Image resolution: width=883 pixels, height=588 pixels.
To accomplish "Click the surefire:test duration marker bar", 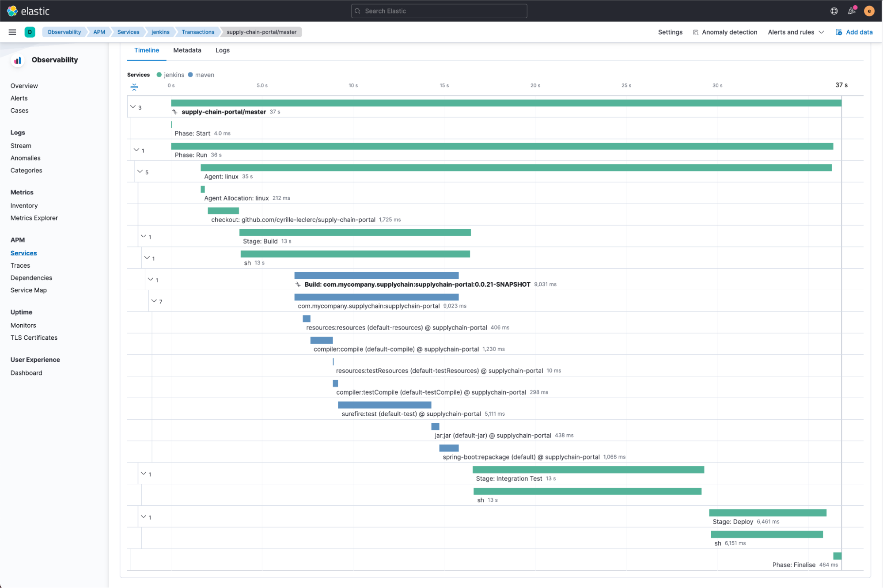I will coord(383,405).
